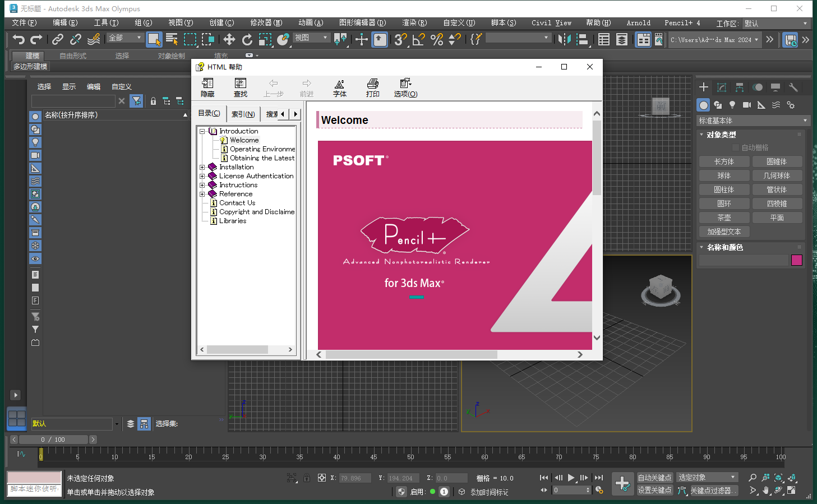Screen dimensions: 817x504
Task: Expand the Installation tree node
Action: pyautogui.click(x=202, y=167)
